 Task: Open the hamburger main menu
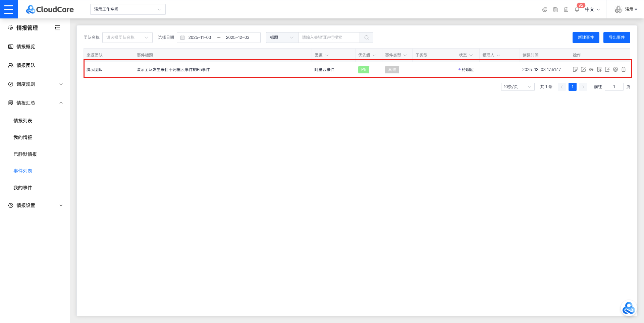pyautogui.click(x=9, y=9)
